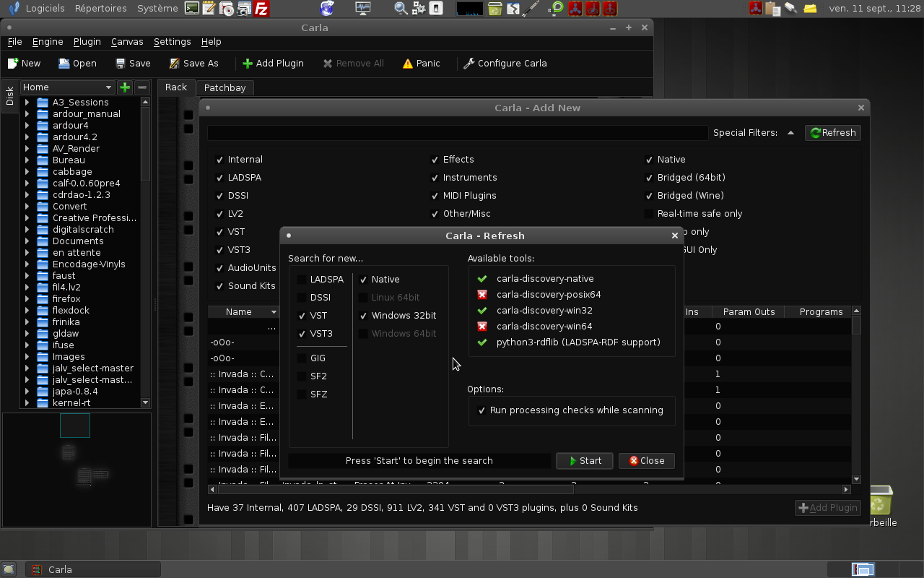Hit the Panic warning button
The height and width of the screenshot is (578, 924).
[421, 64]
